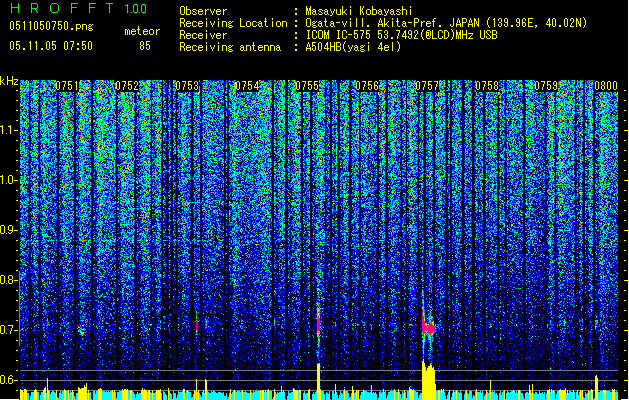
Task: Click the HROFFT 1.00 program title
Action: coord(79,8)
